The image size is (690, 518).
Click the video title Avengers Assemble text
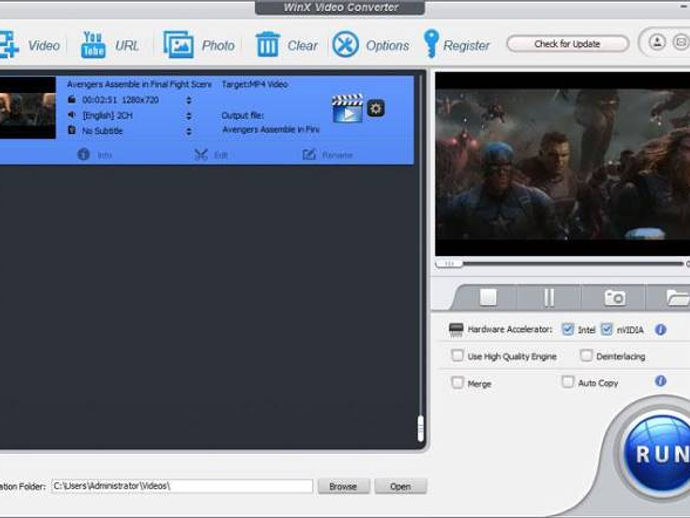tap(139, 84)
